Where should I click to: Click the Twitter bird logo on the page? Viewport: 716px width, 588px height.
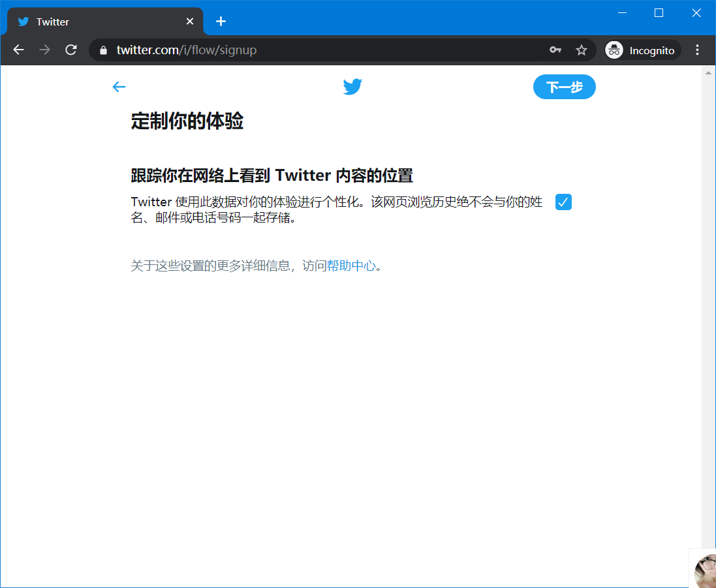(x=352, y=87)
